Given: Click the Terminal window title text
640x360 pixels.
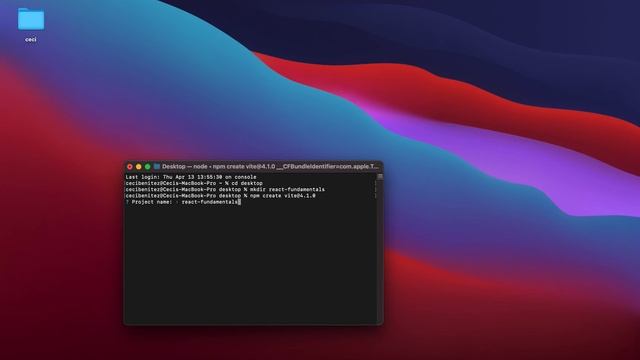Looking at the screenshot, I should tap(270, 167).
